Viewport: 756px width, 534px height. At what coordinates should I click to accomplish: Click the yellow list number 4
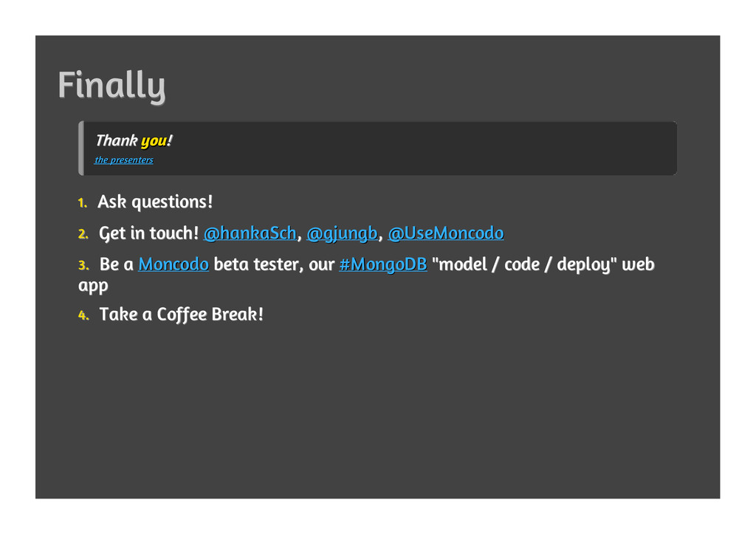[x=83, y=315]
